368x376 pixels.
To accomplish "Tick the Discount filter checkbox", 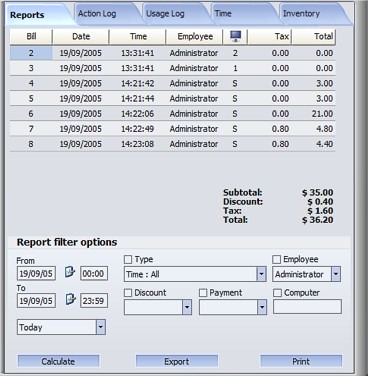I will pos(128,293).
